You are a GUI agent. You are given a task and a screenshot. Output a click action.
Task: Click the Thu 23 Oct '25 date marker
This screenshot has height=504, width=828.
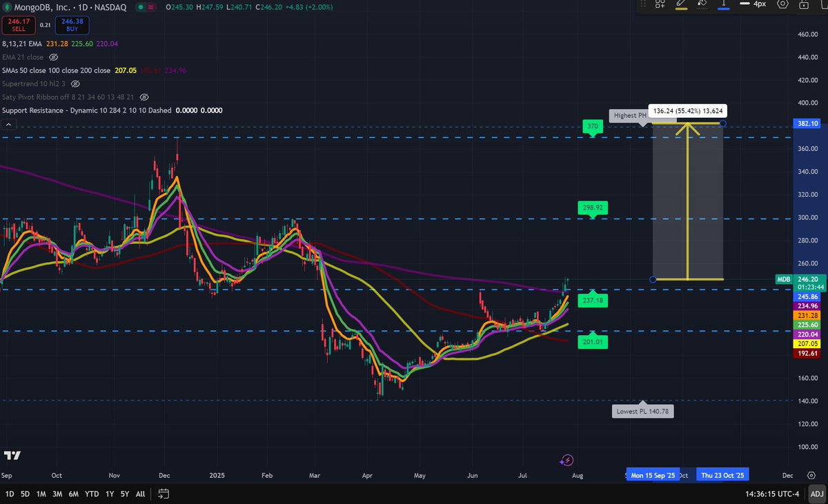(x=722, y=475)
